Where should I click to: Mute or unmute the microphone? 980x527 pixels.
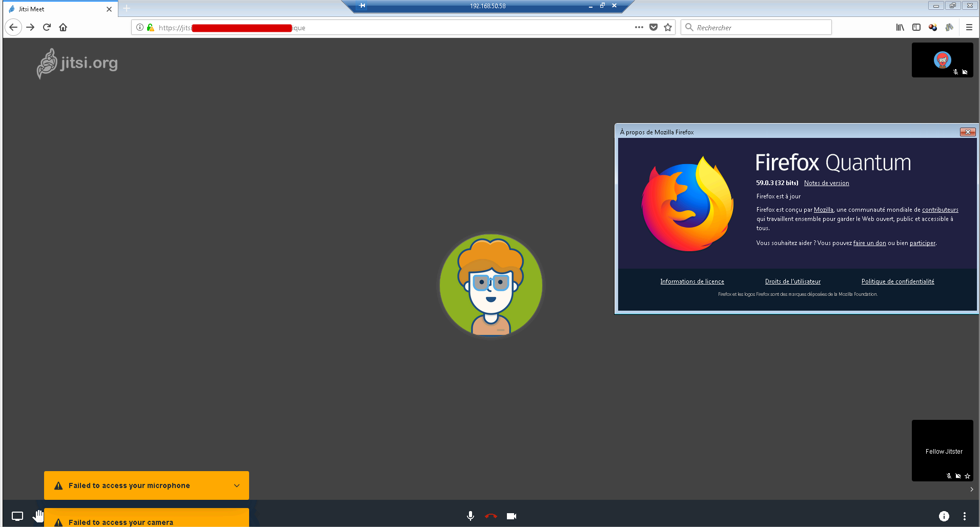[471, 516]
